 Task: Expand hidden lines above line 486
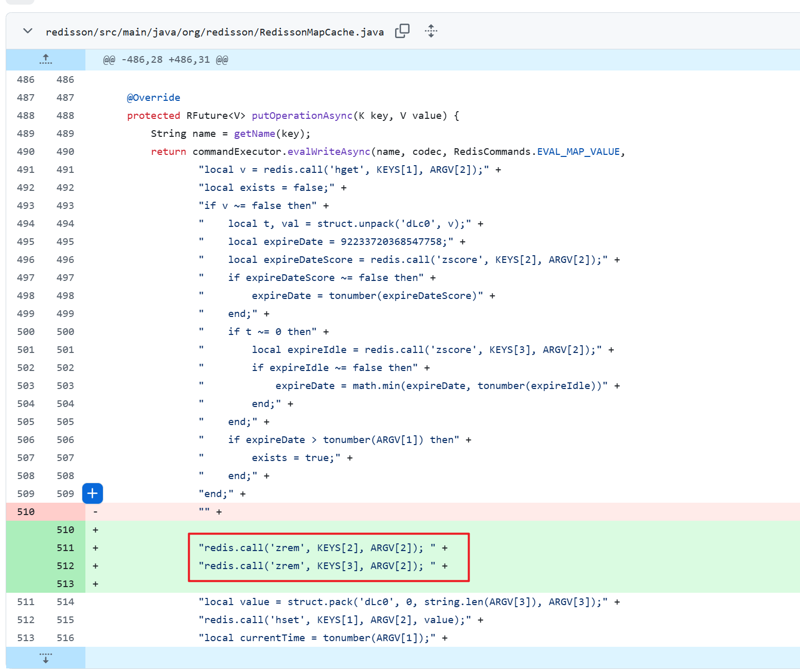[x=45, y=60]
